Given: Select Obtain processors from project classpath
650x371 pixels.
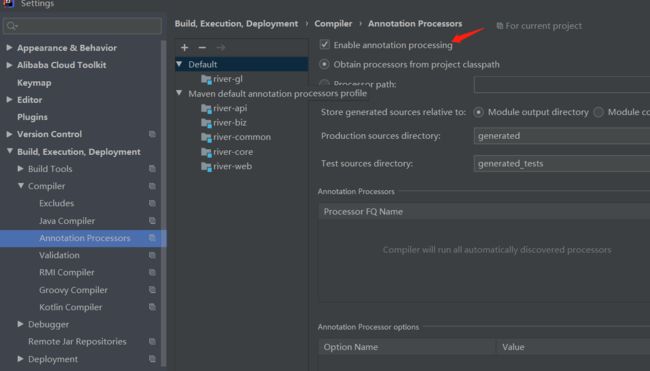Looking at the screenshot, I should (324, 64).
